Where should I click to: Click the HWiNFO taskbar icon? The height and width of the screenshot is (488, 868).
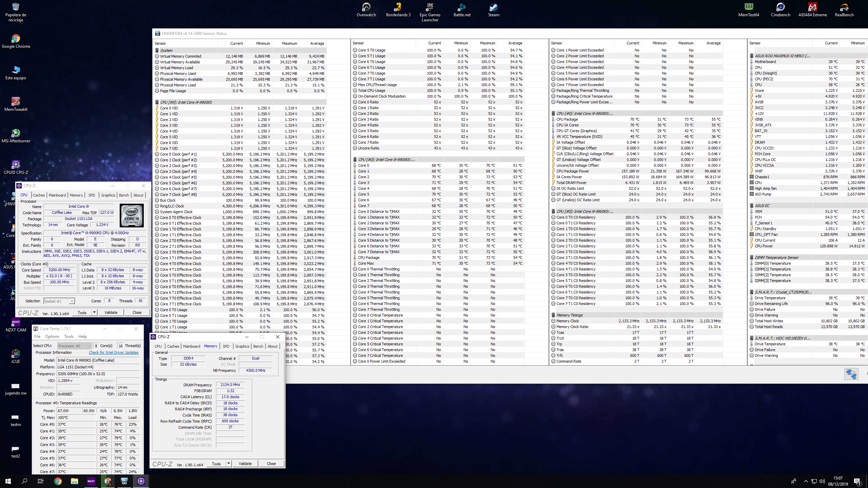pyautogui.click(x=124, y=481)
